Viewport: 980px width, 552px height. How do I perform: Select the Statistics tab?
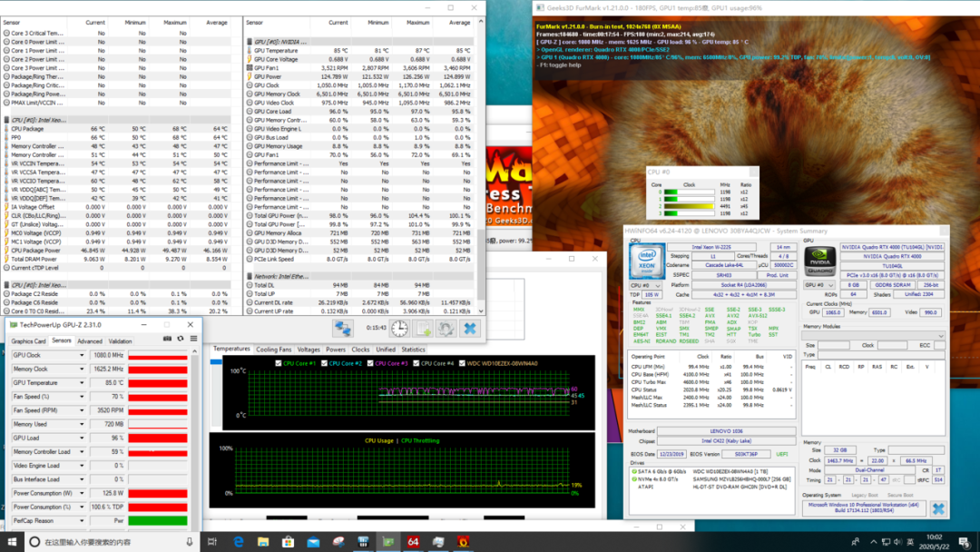tap(413, 350)
